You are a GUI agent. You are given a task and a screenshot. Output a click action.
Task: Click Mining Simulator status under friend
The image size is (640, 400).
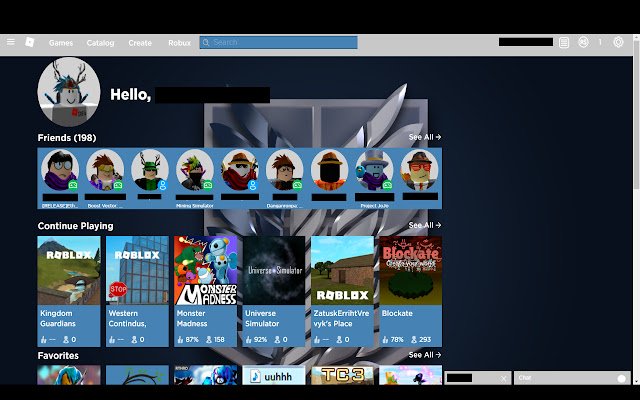click(x=195, y=206)
